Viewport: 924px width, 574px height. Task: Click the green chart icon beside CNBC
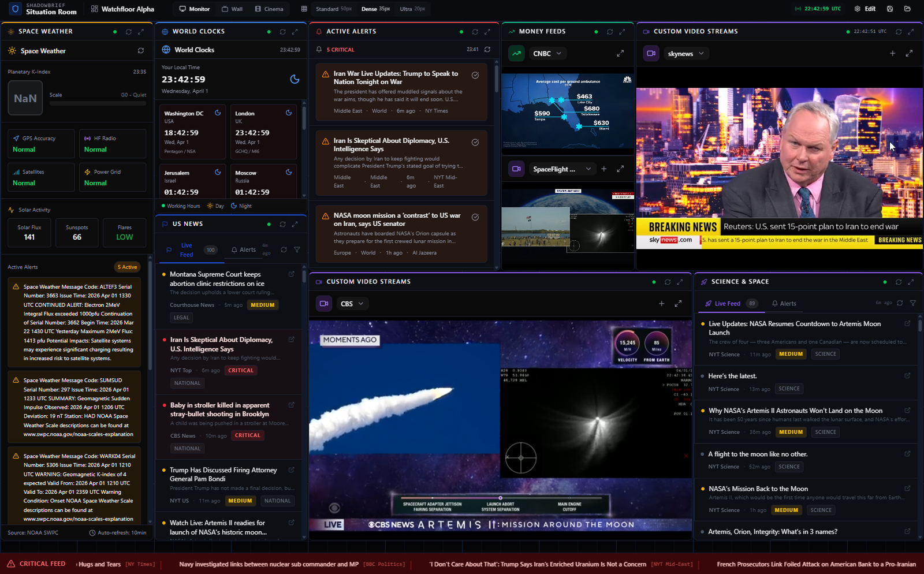[x=516, y=54]
